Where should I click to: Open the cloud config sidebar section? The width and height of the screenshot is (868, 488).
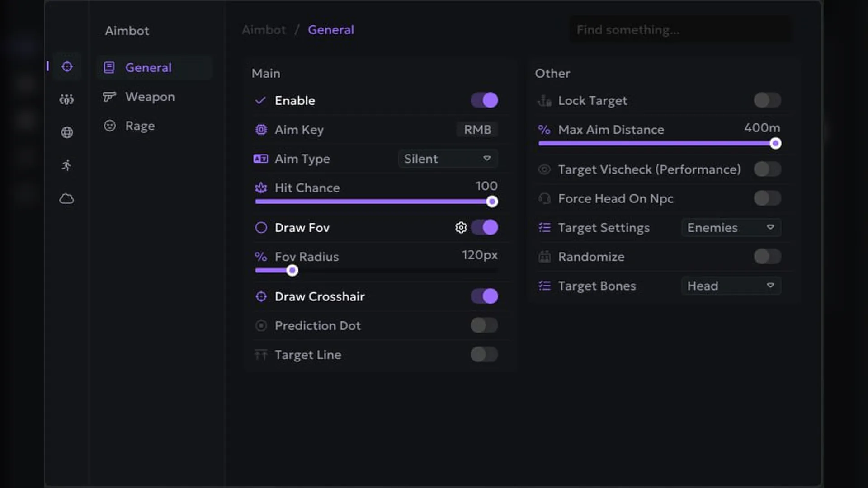(67, 198)
